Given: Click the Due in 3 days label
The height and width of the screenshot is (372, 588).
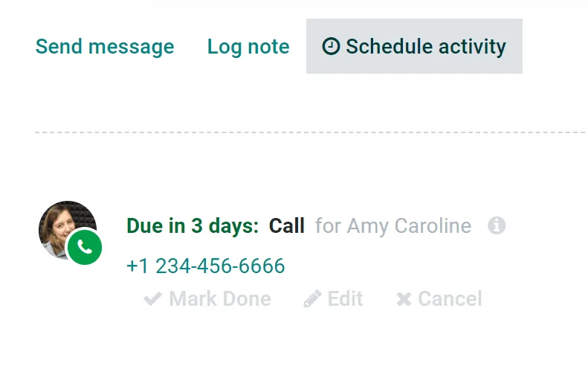Looking at the screenshot, I should click(193, 226).
